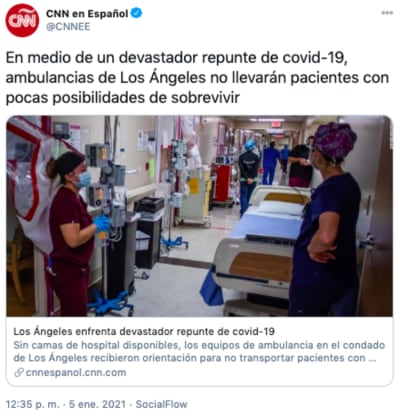Click the word sobrevivir in tweet text
400x416 pixels.
point(206,98)
